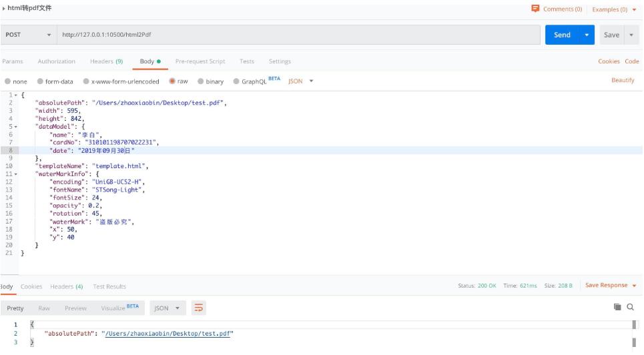Image resolution: width=644 pixels, height=355 pixels.
Task: Open the JSON body format dropdown
Action: tap(301, 81)
